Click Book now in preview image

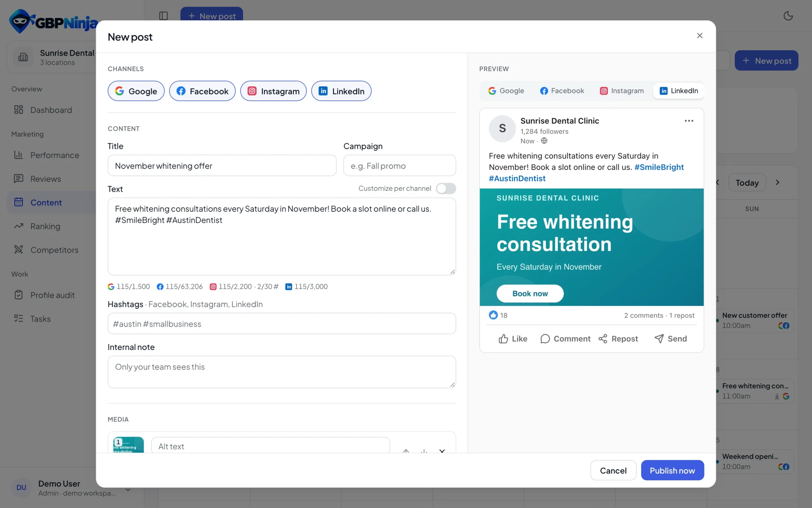[x=530, y=294]
